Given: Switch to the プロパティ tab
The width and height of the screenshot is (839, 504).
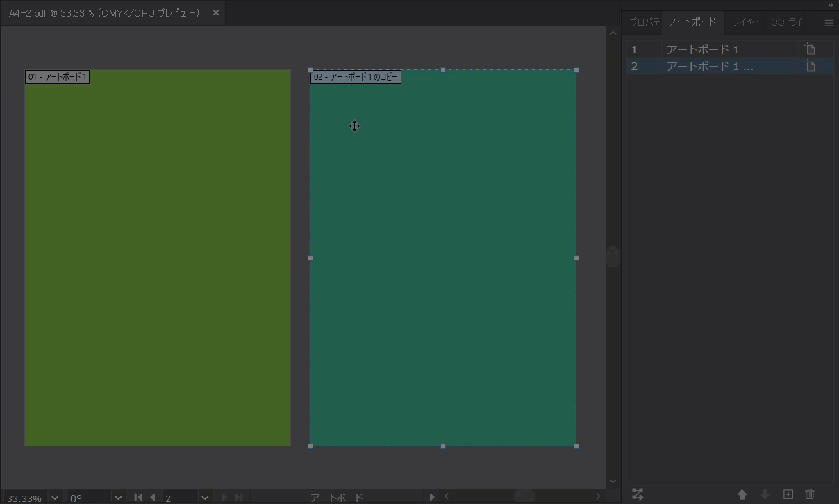Looking at the screenshot, I should (644, 22).
